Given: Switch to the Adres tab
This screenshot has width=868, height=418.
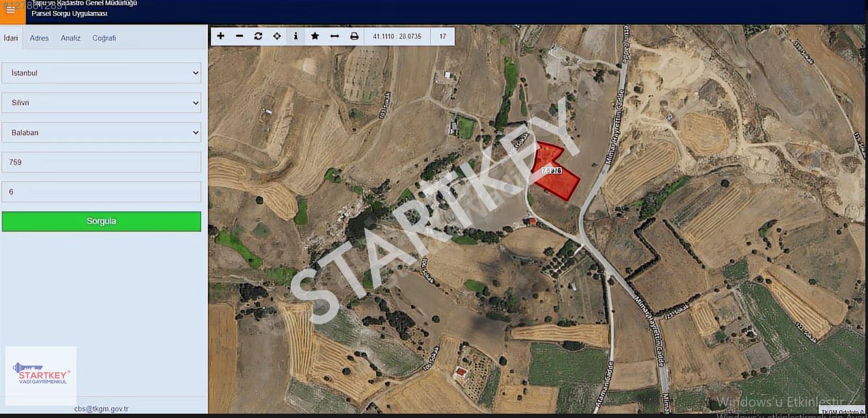Looking at the screenshot, I should pyautogui.click(x=39, y=38).
